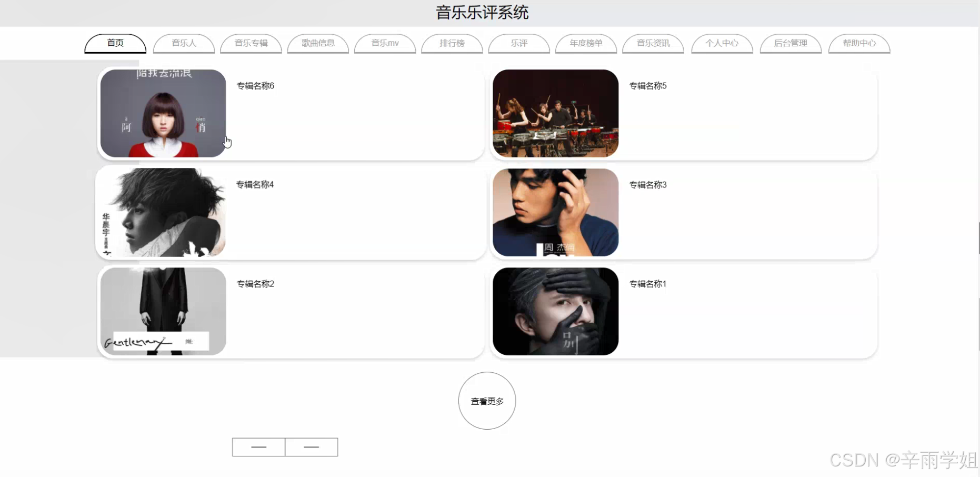Open the 音乐专辑 navigation tab

point(251,43)
